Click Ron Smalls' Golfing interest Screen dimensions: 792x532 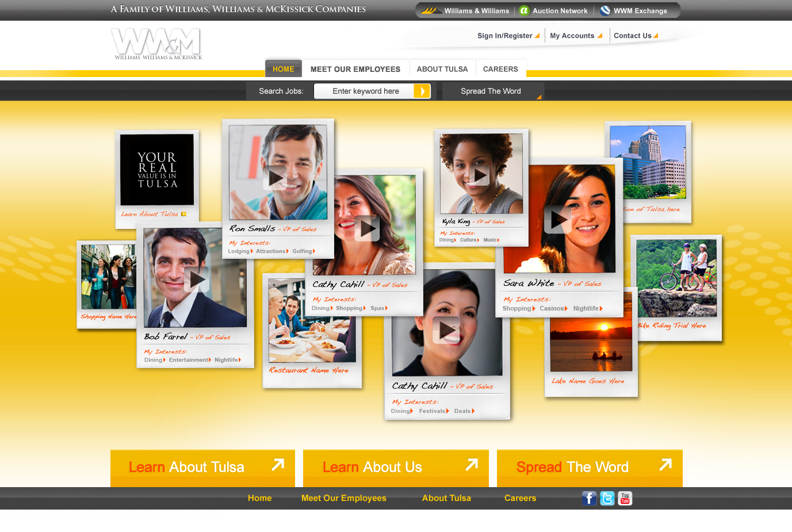click(x=304, y=251)
